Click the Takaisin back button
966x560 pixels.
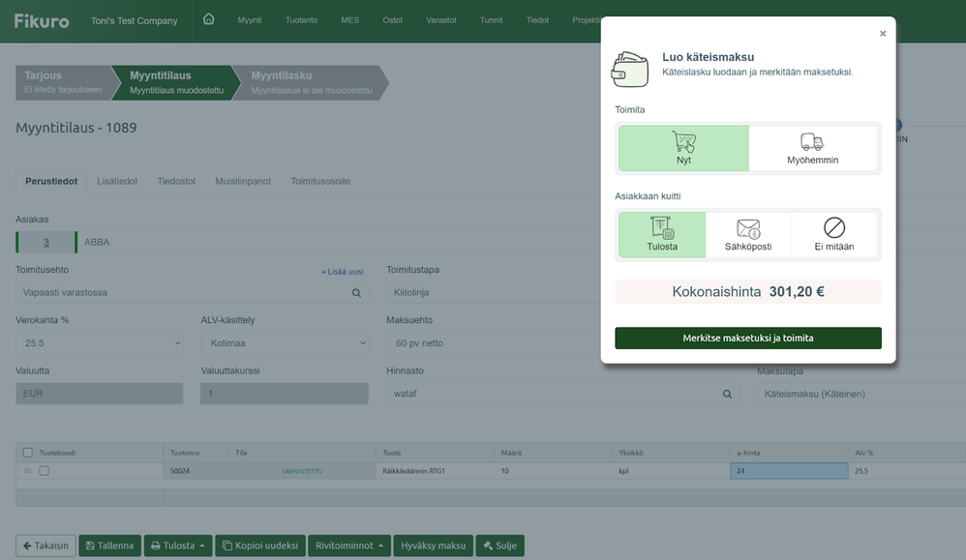[x=45, y=545]
